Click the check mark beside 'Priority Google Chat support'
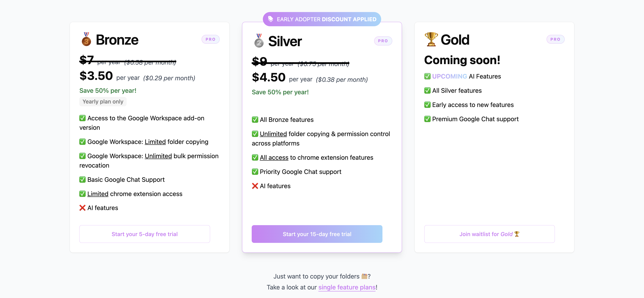 pyautogui.click(x=255, y=172)
